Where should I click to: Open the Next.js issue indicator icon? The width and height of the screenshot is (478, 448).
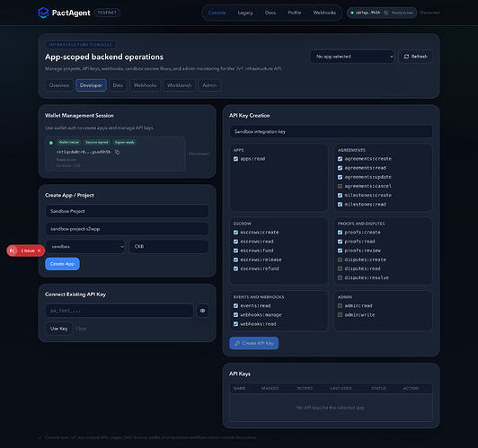13,250
